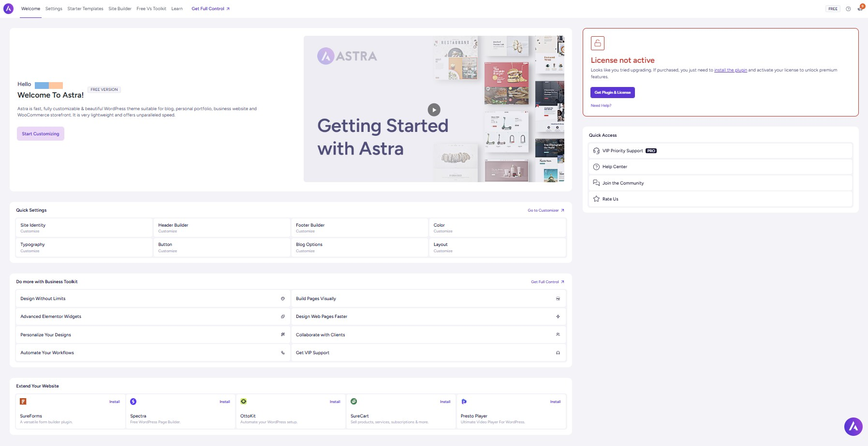Click the Help Center question icon

tap(596, 167)
